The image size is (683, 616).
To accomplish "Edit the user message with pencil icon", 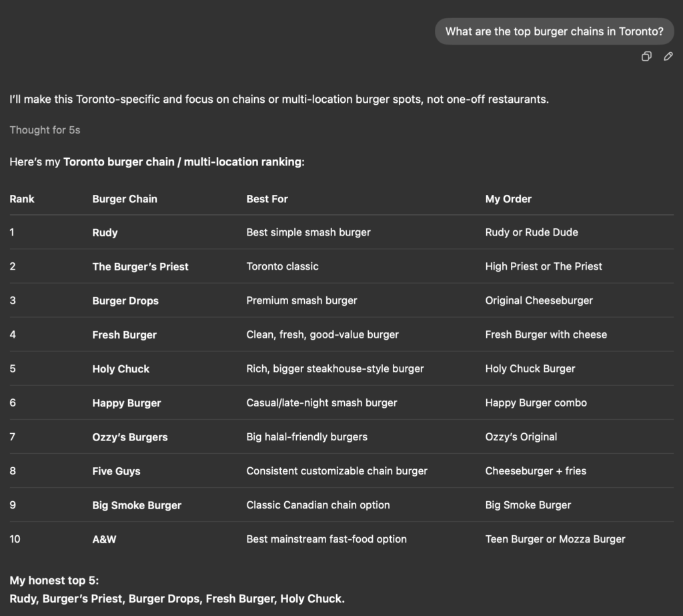I will pyautogui.click(x=668, y=56).
